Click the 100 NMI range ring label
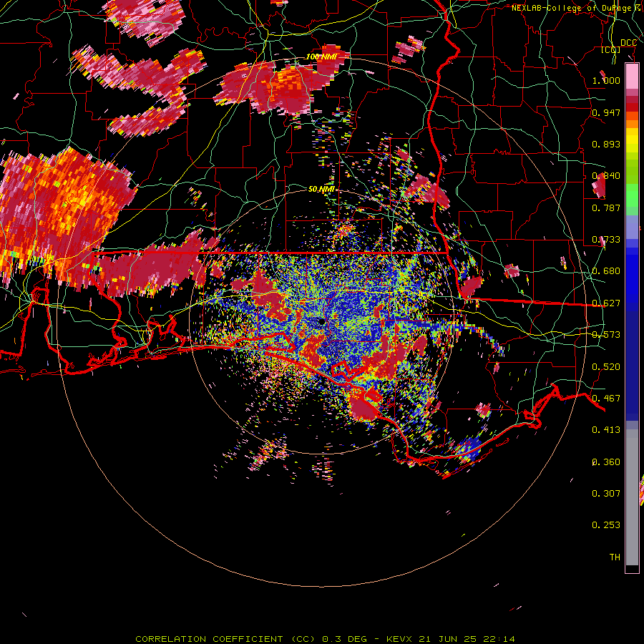The image size is (644, 644). coord(321,57)
